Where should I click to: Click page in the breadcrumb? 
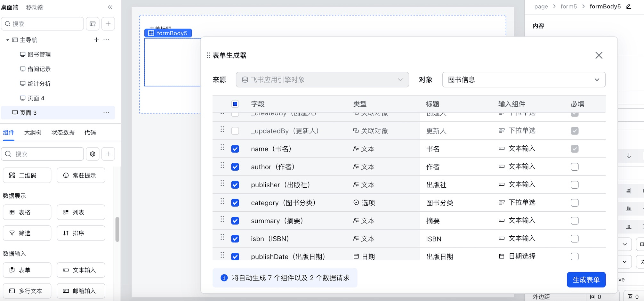point(541,6)
